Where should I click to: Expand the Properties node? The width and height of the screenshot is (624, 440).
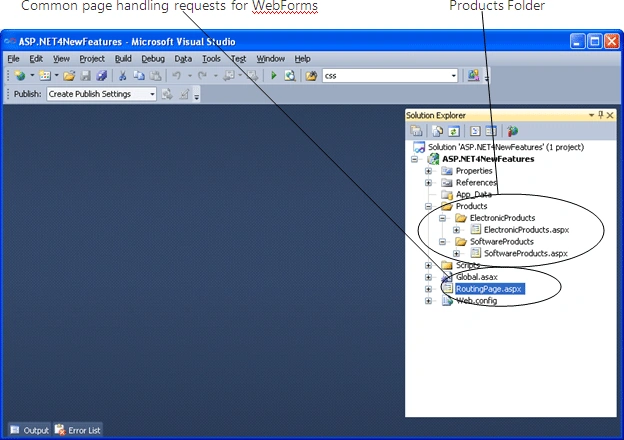coord(428,171)
